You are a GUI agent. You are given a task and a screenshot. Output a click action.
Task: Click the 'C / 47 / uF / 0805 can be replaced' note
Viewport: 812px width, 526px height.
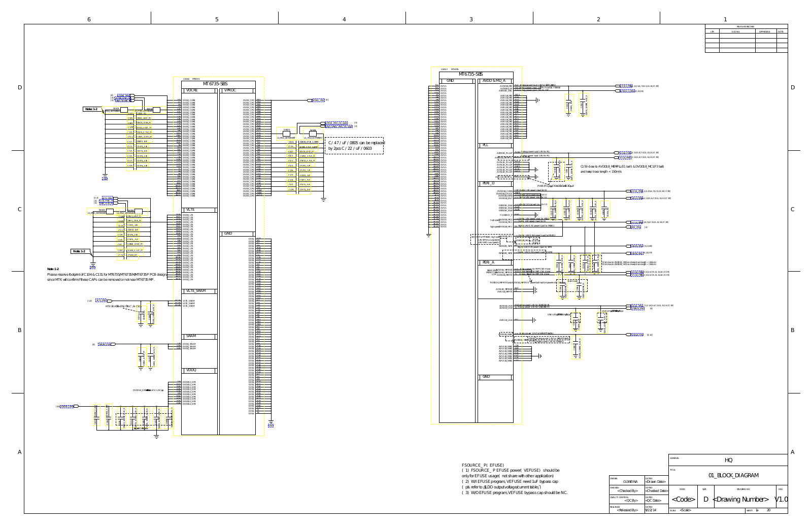pos(356,143)
